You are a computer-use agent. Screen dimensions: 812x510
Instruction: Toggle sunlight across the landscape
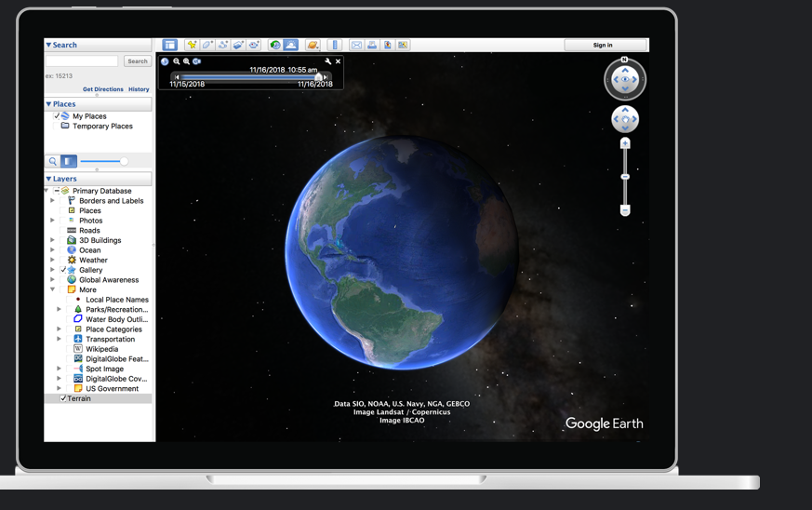click(290, 45)
